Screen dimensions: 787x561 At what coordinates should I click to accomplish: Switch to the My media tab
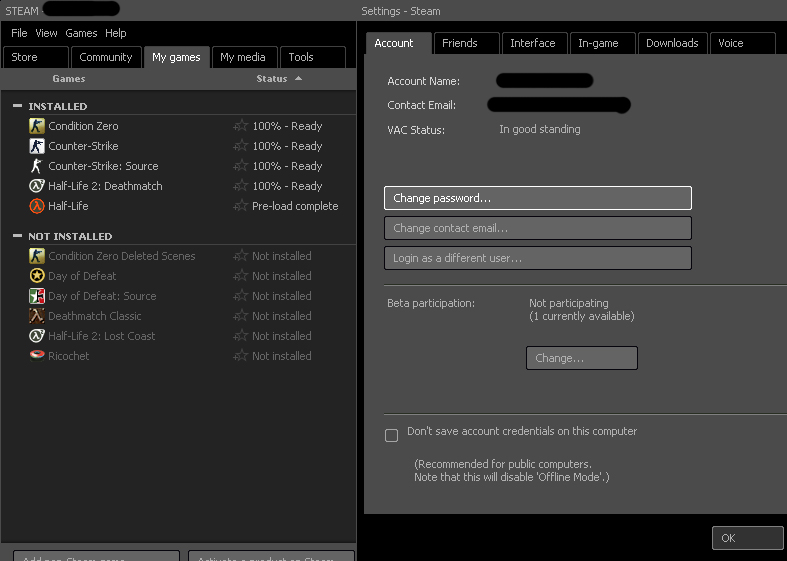coord(244,57)
